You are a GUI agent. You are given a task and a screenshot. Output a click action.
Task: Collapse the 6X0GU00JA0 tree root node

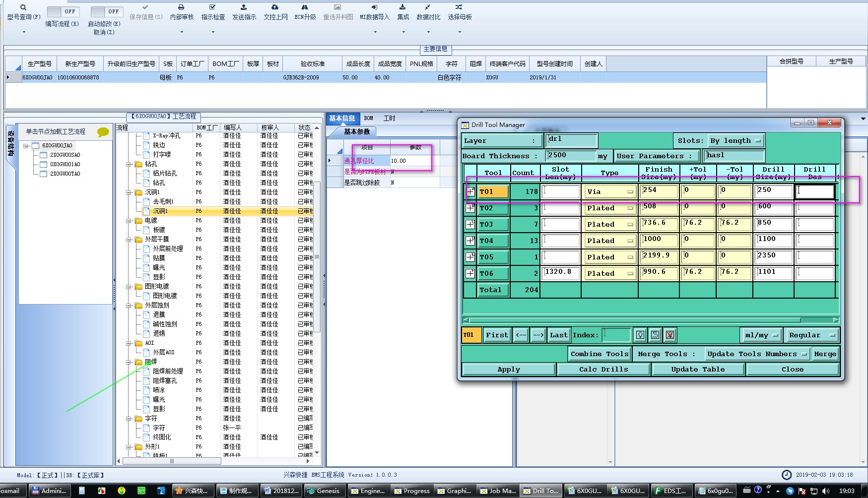point(26,146)
